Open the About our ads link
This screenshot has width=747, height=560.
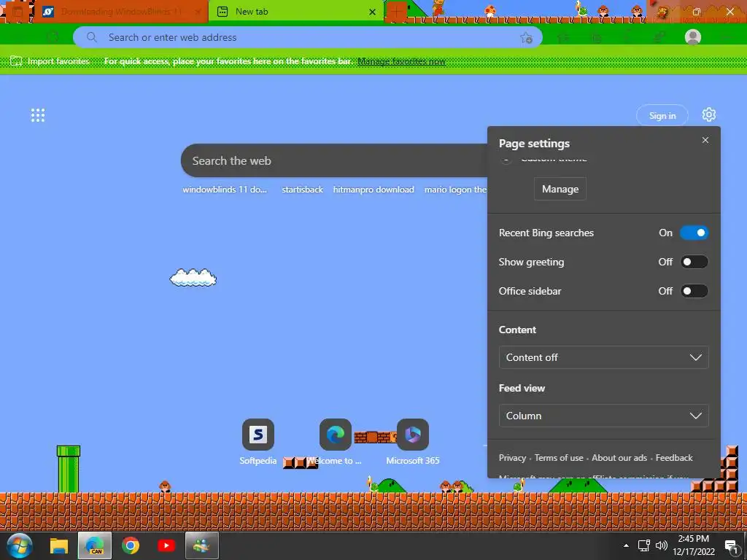click(619, 458)
